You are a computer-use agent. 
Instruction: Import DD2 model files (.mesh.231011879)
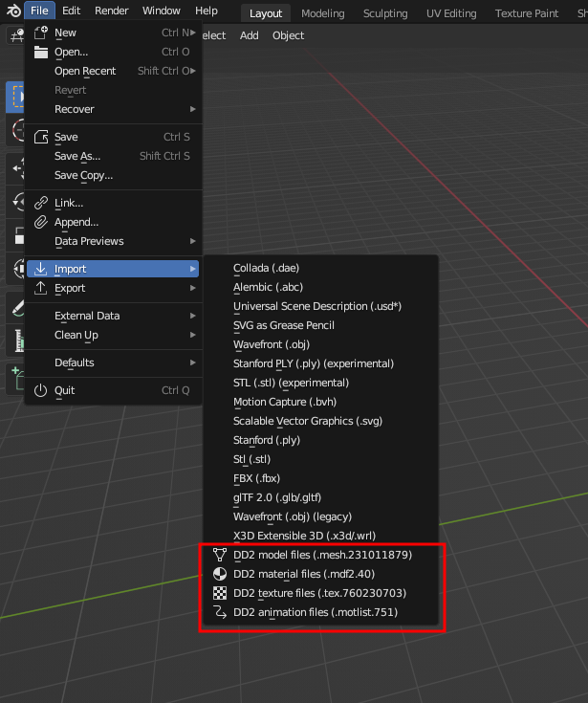click(320, 555)
